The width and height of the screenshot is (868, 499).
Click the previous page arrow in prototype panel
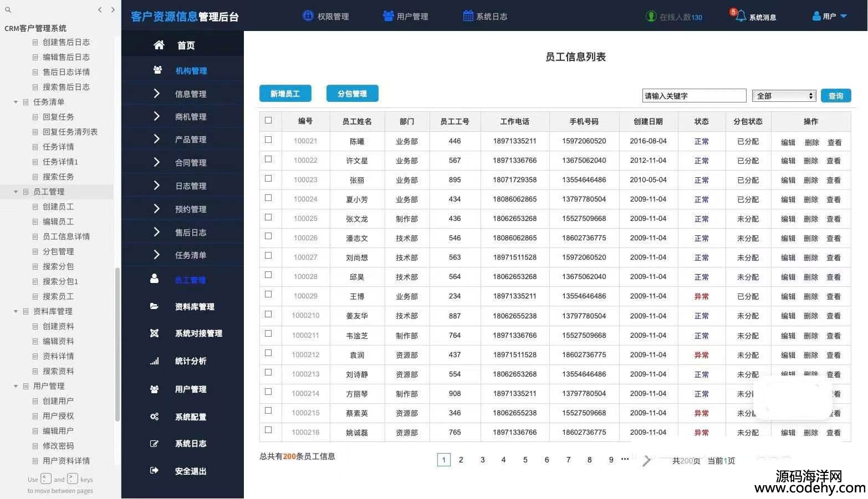point(100,9)
